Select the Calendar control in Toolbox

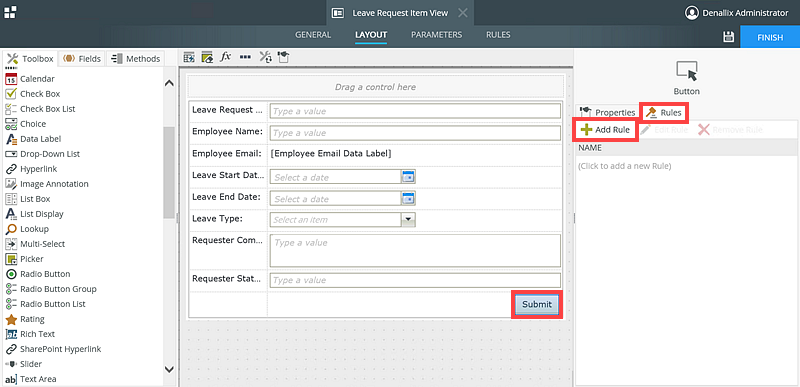(x=30, y=79)
